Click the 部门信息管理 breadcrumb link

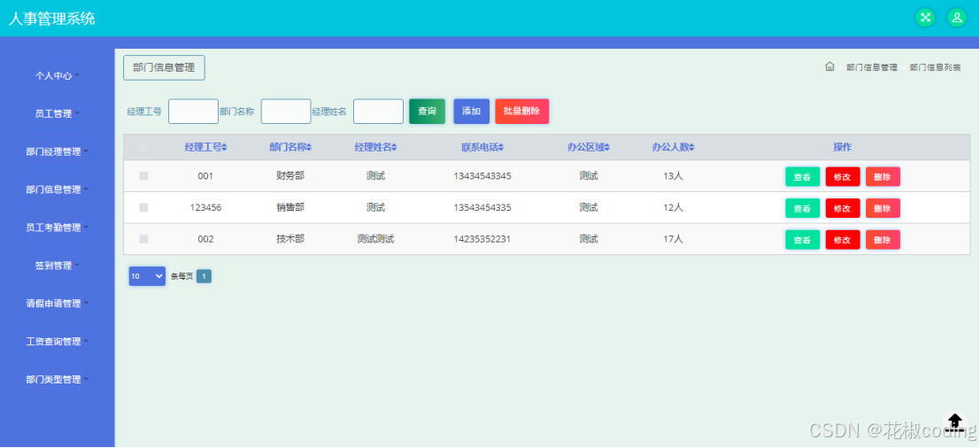(872, 67)
